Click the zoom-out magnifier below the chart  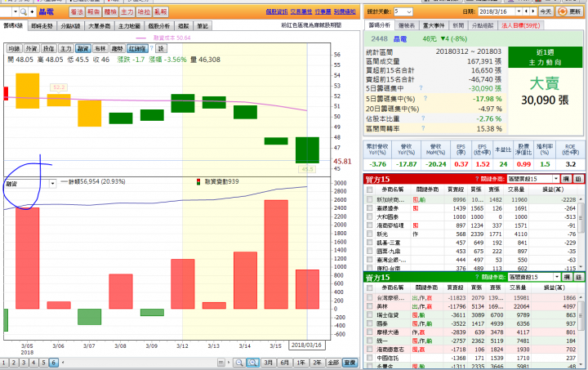tap(238, 363)
